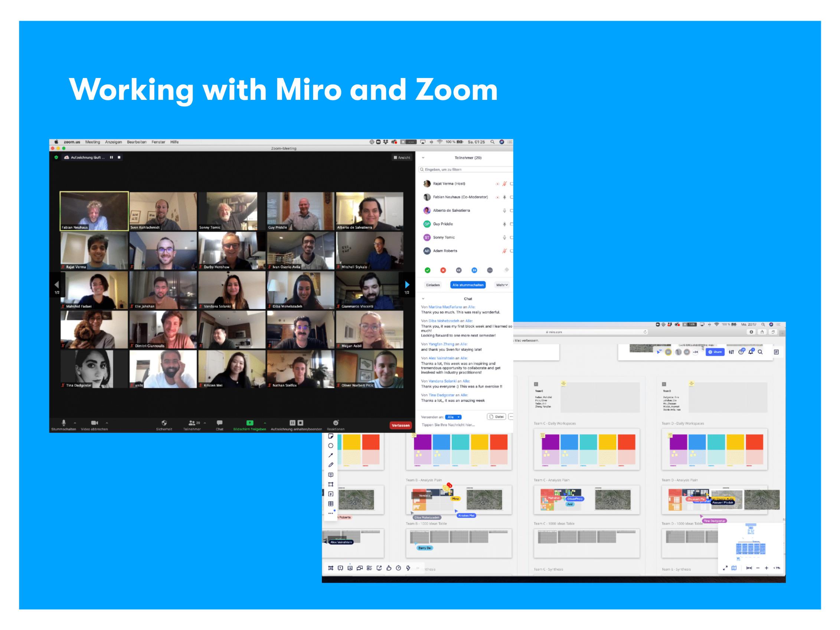
Task: Click Alle stummschalten button
Action: pos(468,285)
